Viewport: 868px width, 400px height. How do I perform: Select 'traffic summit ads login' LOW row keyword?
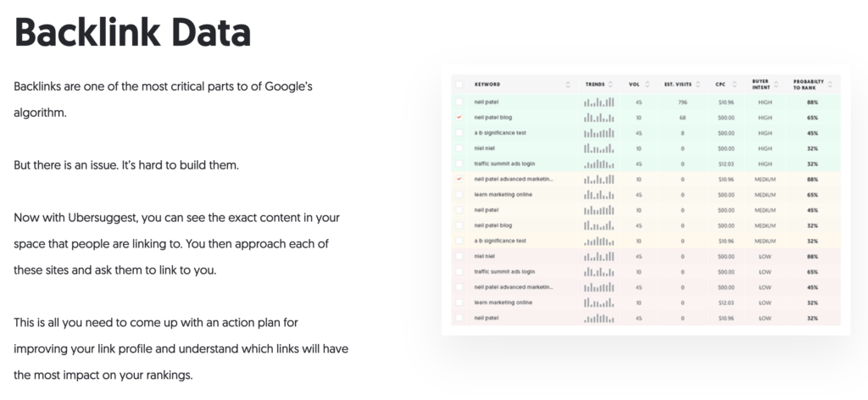[504, 272]
